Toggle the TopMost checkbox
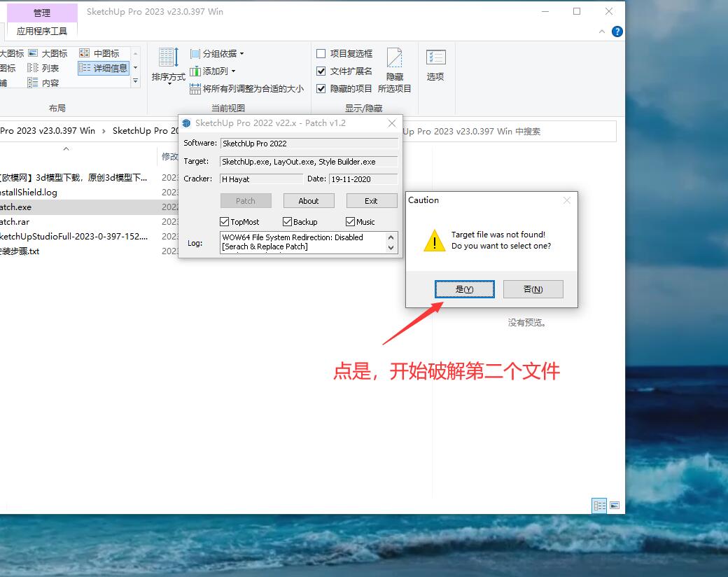 click(224, 221)
